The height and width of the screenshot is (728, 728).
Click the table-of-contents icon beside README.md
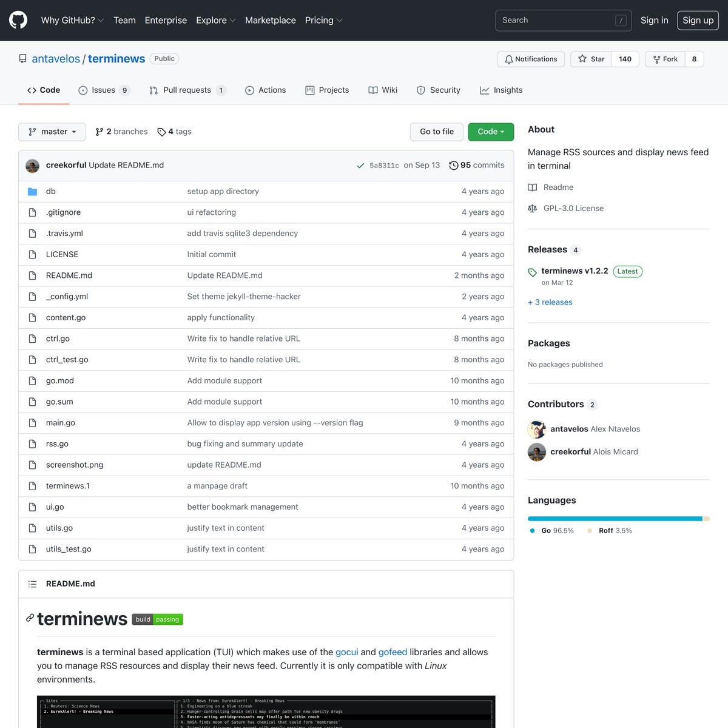coord(32,584)
